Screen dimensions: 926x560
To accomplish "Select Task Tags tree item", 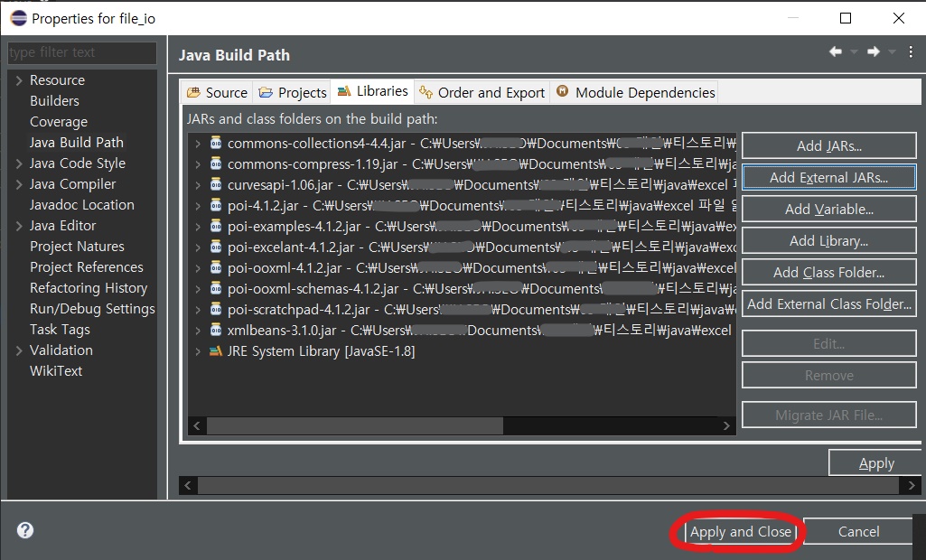I will tap(60, 329).
